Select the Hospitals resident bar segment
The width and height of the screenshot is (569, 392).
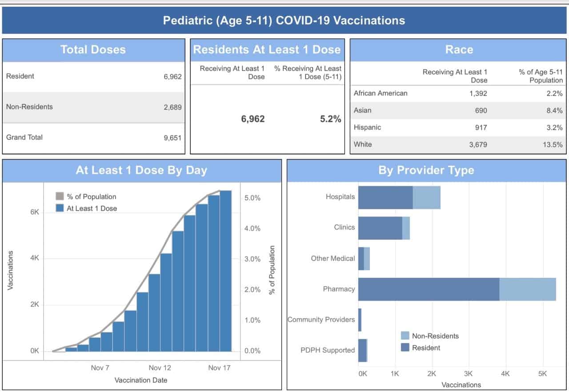pyautogui.click(x=385, y=197)
